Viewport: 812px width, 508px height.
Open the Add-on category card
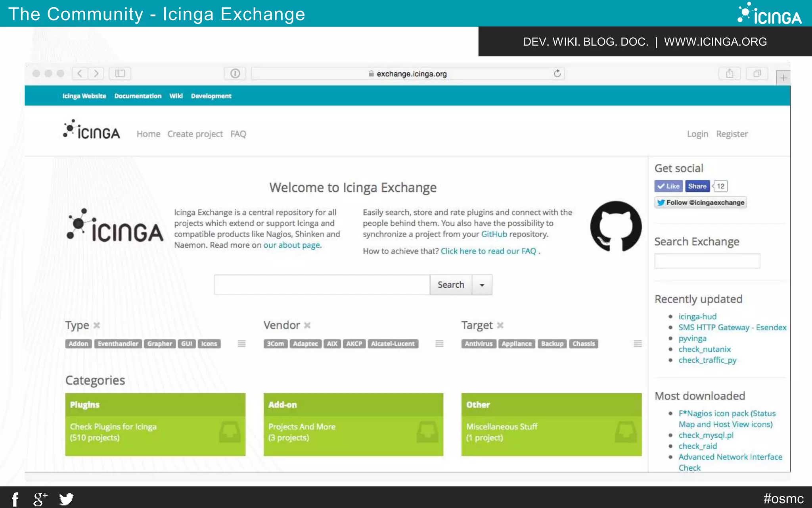click(x=353, y=425)
